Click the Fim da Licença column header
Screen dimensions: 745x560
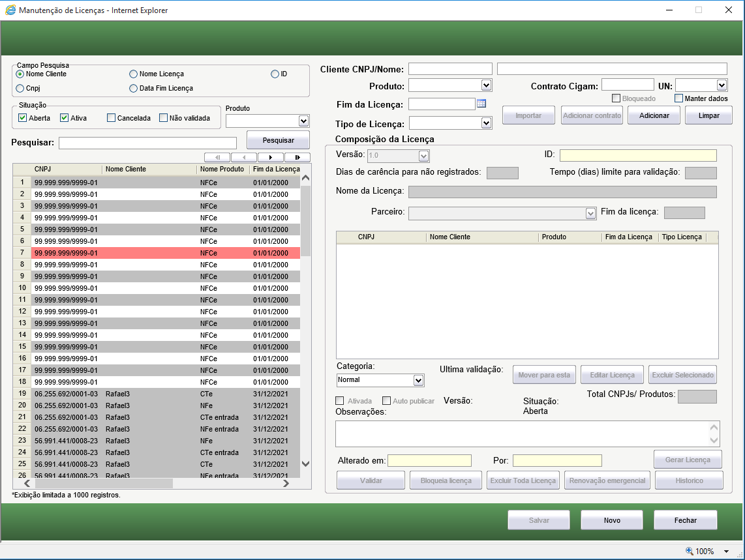pos(276,169)
